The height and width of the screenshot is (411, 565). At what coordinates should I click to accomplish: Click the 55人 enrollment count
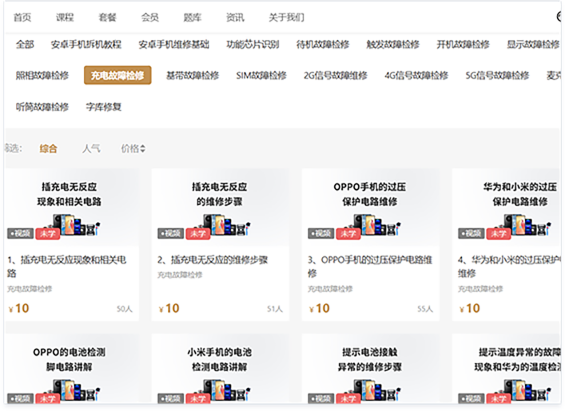425,309
